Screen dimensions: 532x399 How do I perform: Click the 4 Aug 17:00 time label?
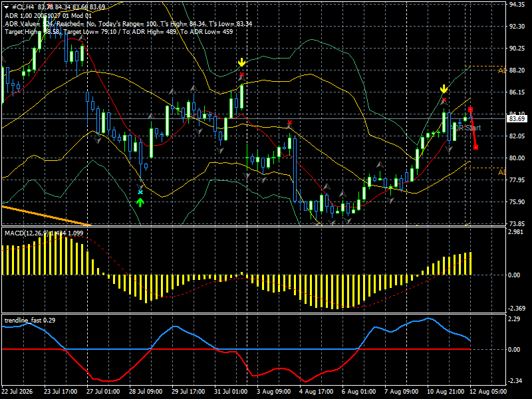click(317, 391)
